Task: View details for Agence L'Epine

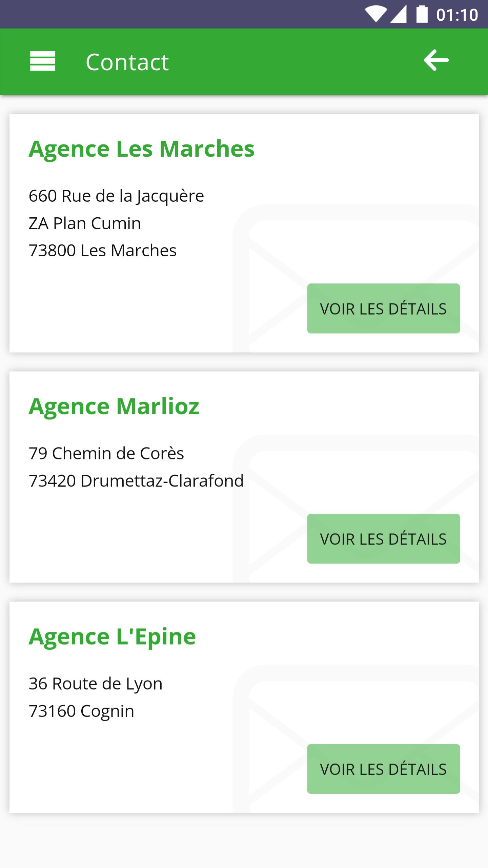Action: 383,769
